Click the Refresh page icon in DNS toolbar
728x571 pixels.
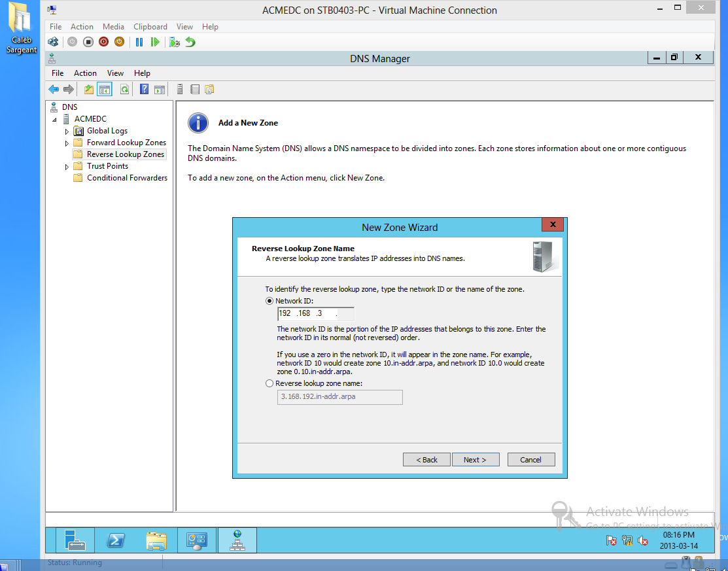[x=124, y=89]
